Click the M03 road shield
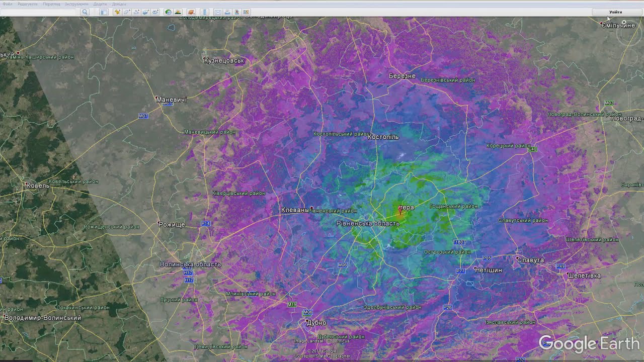The image size is (644, 362). coord(609,103)
